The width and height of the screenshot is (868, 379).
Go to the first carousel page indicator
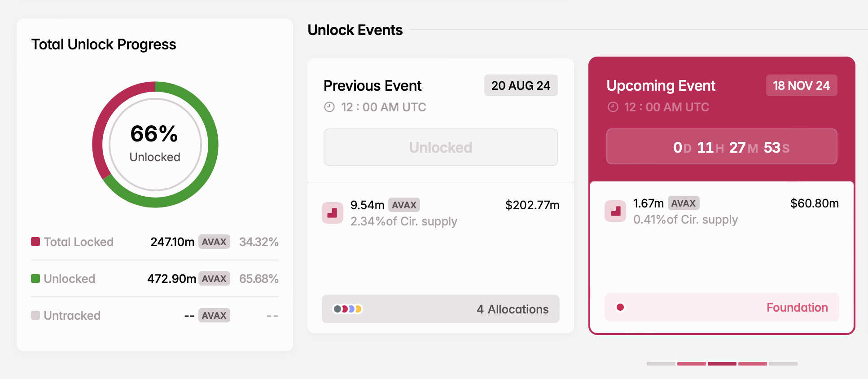(x=661, y=364)
